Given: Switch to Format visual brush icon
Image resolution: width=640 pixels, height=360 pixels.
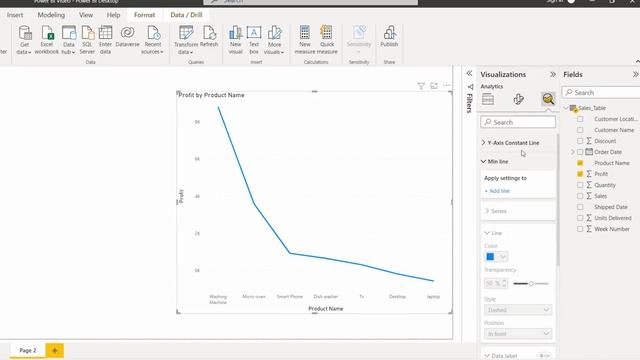Looking at the screenshot, I should pyautogui.click(x=518, y=99).
